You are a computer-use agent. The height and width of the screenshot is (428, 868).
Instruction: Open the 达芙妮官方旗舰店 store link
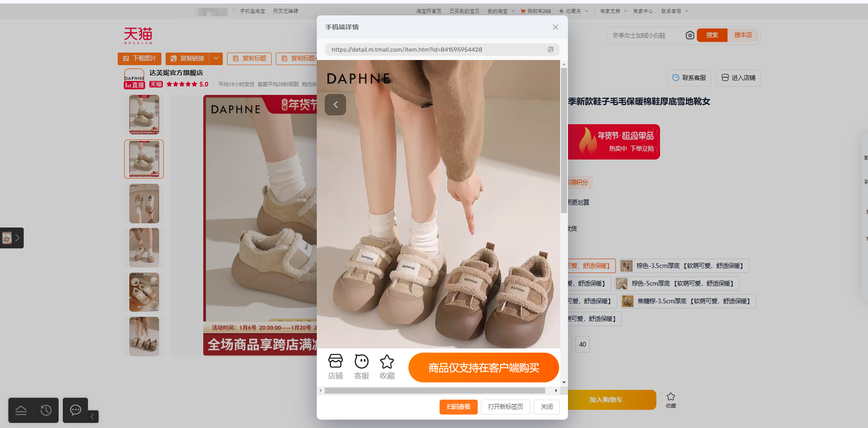[176, 73]
